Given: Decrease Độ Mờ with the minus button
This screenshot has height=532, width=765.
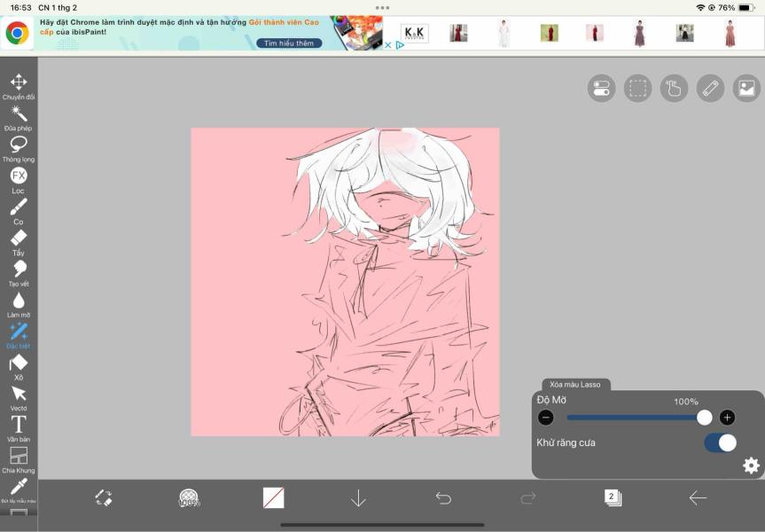Looking at the screenshot, I should 546,418.
